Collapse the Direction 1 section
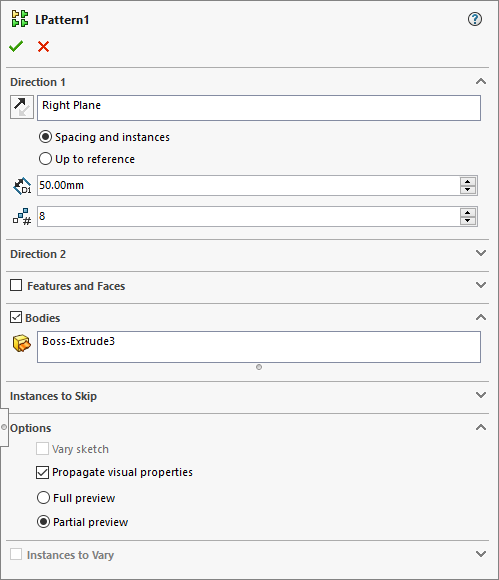Screen dimensions: 499x580 (481, 81)
